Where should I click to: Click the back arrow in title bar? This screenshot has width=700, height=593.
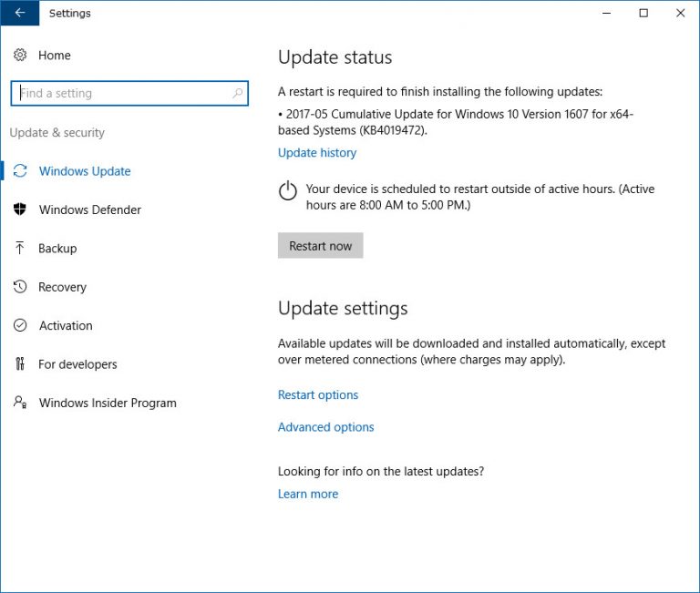coord(20,13)
